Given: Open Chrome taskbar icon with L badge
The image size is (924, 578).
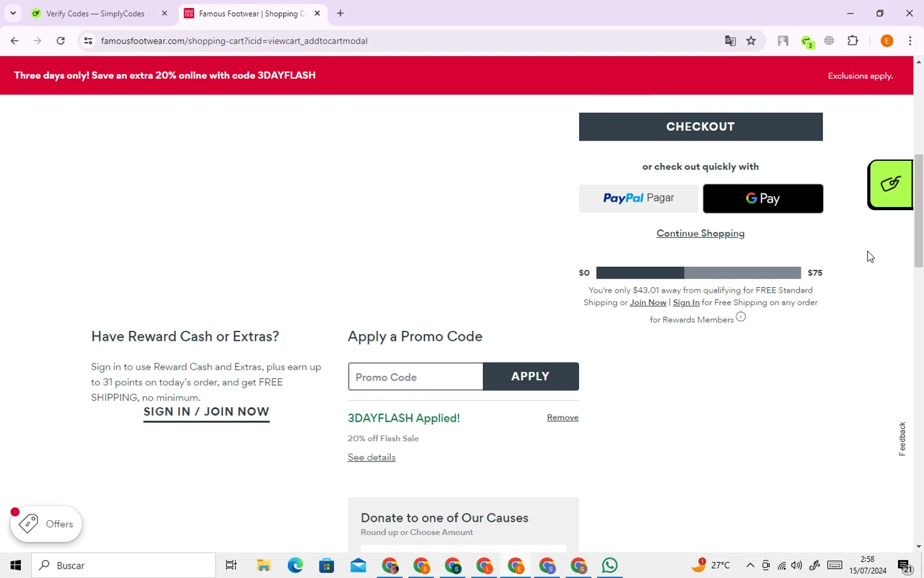Looking at the screenshot, I should coord(484,565).
